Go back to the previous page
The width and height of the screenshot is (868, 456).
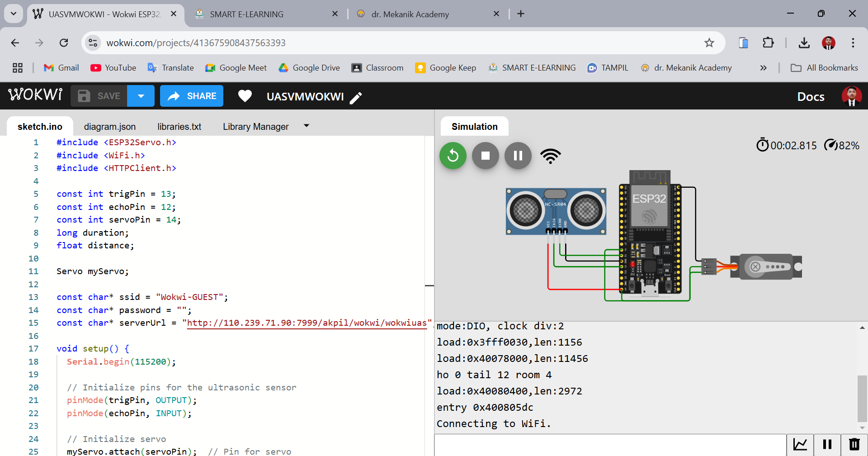pyautogui.click(x=15, y=43)
